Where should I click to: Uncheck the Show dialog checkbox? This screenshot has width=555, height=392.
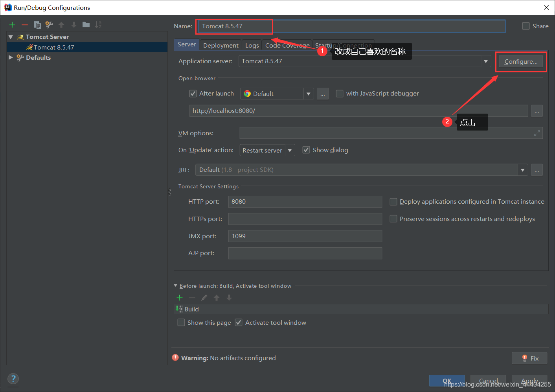[306, 150]
